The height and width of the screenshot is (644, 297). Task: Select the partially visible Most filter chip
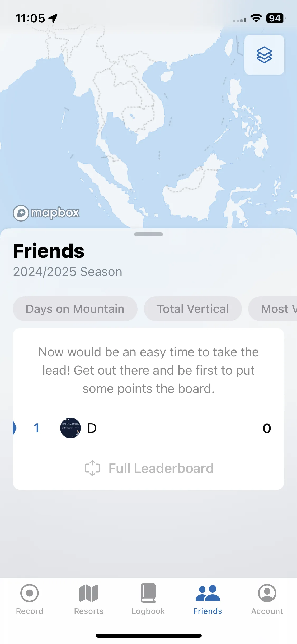click(273, 309)
